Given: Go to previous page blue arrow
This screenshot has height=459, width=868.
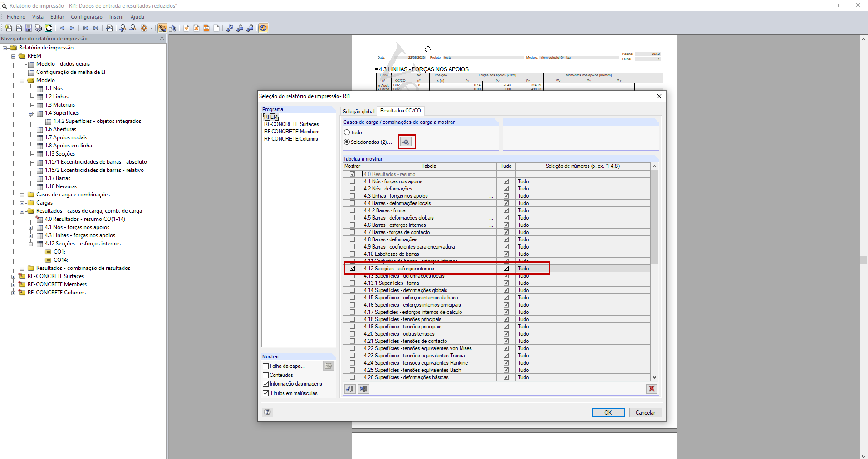Looking at the screenshot, I should pos(62,28).
